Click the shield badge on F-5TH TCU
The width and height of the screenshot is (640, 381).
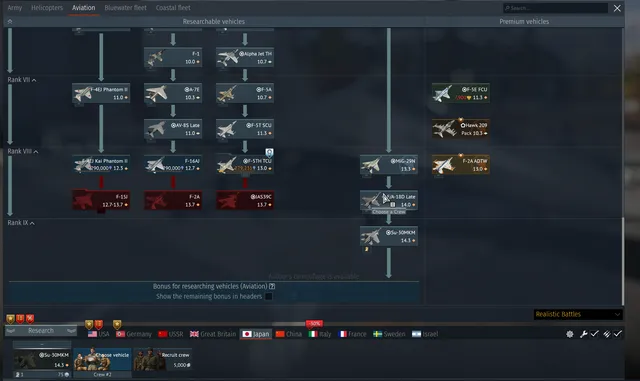point(269,153)
